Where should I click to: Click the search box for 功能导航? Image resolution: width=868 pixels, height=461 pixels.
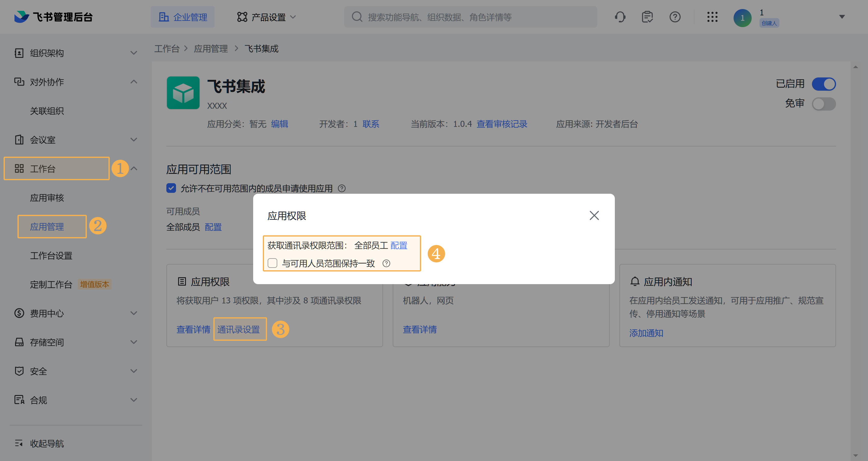click(x=470, y=17)
